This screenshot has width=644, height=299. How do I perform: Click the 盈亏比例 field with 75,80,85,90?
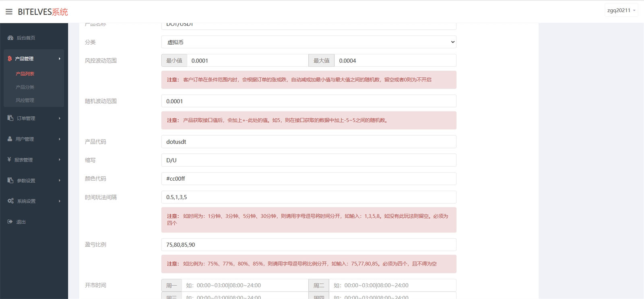coord(309,245)
